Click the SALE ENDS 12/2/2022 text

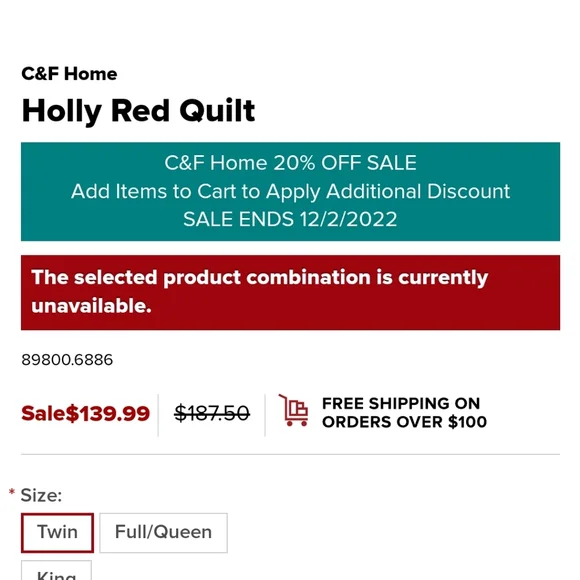click(x=290, y=219)
